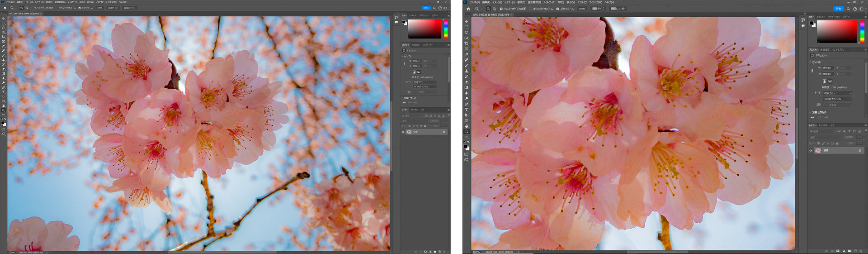This screenshot has height=254, width=868.
Task: Toggle 全ウィンドウをズーム checkbox in left window
Action: pos(57,8)
